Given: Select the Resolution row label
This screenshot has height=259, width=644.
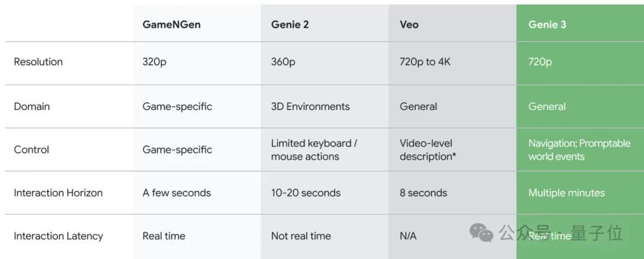Looking at the screenshot, I should click(x=38, y=61).
